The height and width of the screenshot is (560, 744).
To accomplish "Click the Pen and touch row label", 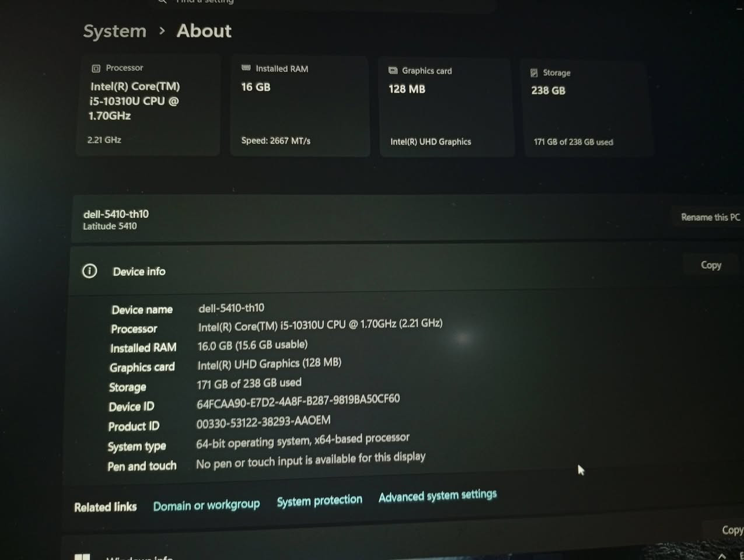I will point(142,466).
